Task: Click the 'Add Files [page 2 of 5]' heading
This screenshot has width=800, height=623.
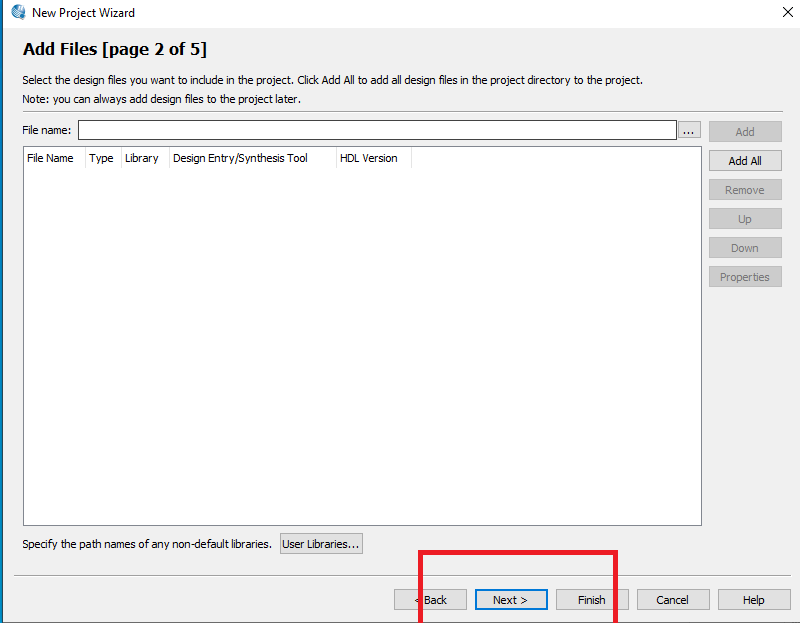Action: 115,49
